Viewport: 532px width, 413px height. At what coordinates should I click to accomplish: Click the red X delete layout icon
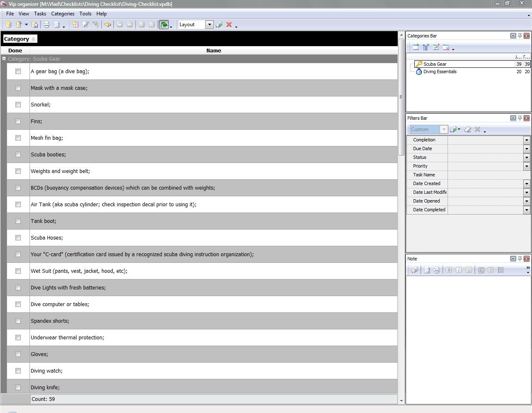point(229,25)
